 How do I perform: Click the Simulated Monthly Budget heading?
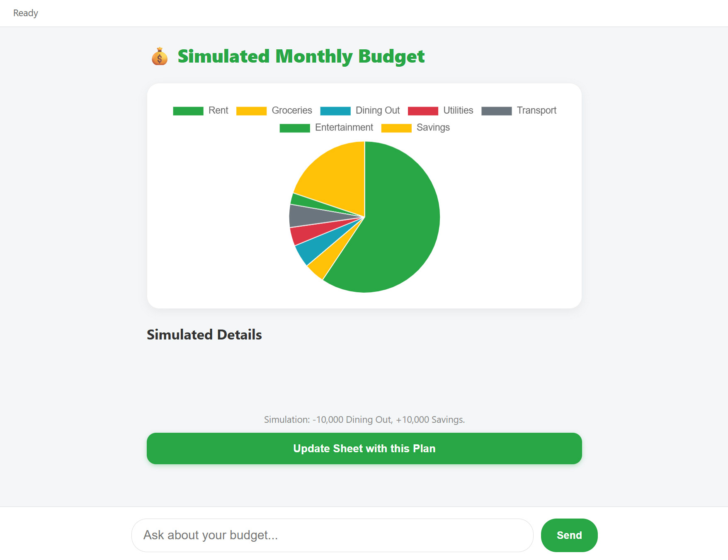click(x=301, y=56)
